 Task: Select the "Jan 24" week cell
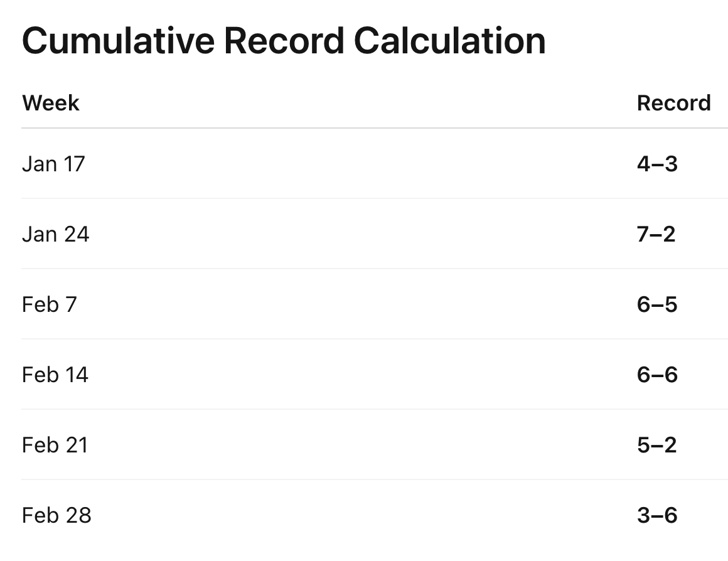56,234
